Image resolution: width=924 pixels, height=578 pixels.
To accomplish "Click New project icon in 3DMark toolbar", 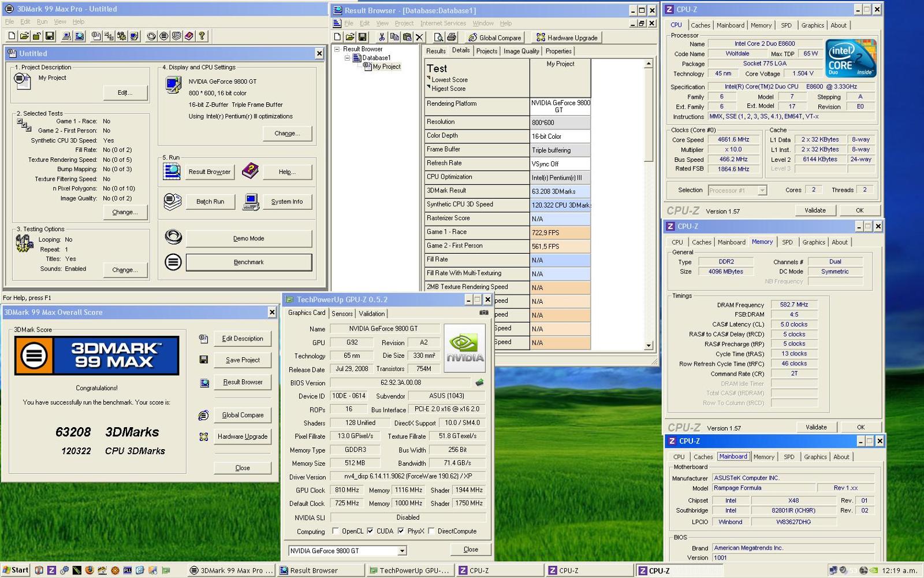I will (12, 36).
